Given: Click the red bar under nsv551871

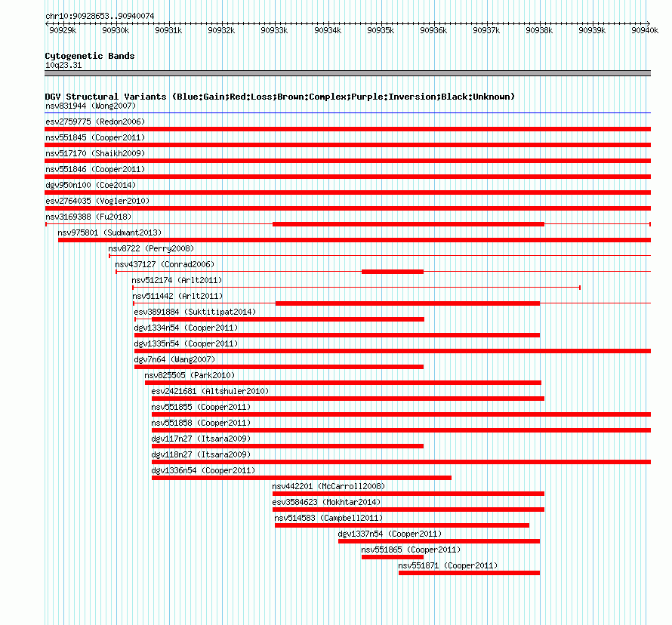Looking at the screenshot, I should pyautogui.click(x=470, y=573).
